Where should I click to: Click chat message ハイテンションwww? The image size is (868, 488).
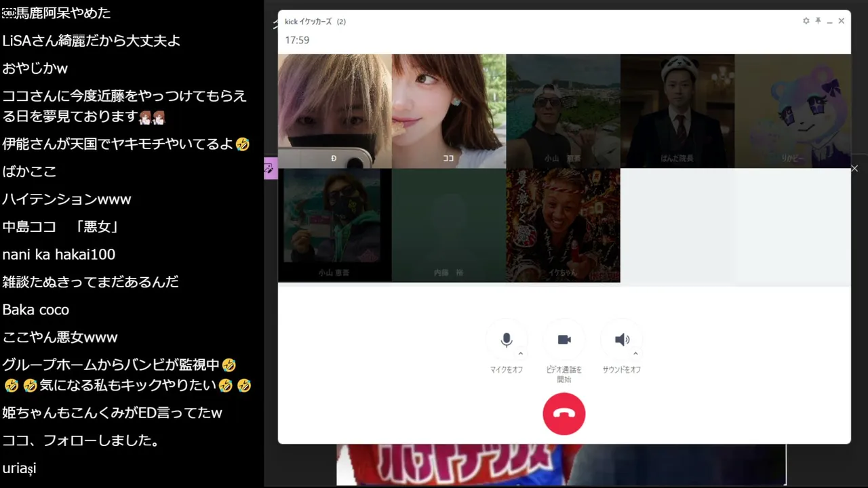(66, 199)
